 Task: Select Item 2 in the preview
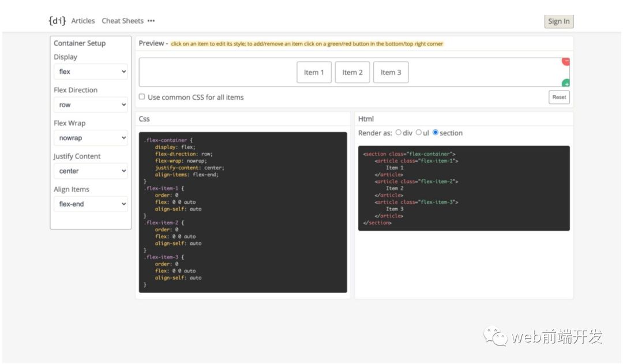point(352,72)
